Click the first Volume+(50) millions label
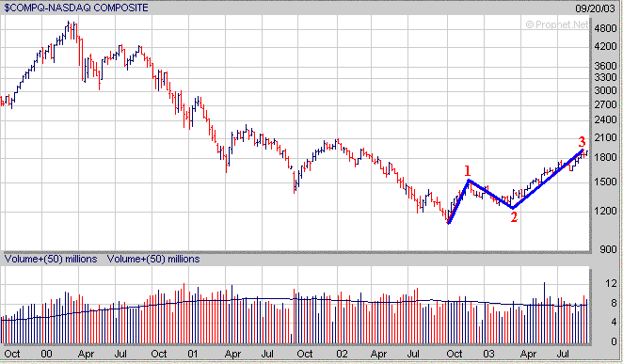623x364 pixels. (x=51, y=260)
